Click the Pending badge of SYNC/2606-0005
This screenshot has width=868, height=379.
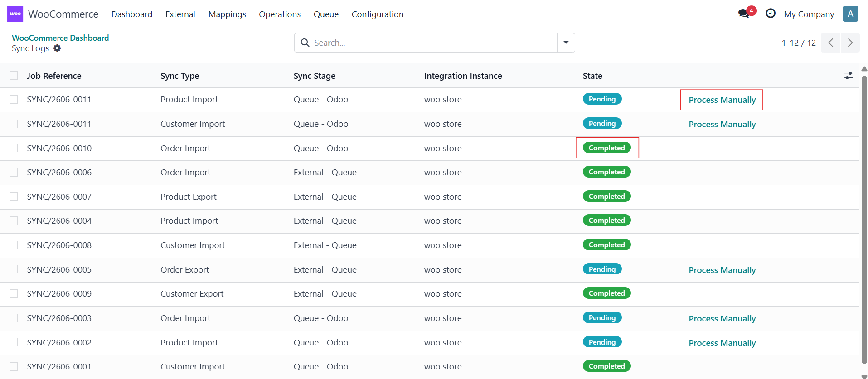pyautogui.click(x=602, y=269)
